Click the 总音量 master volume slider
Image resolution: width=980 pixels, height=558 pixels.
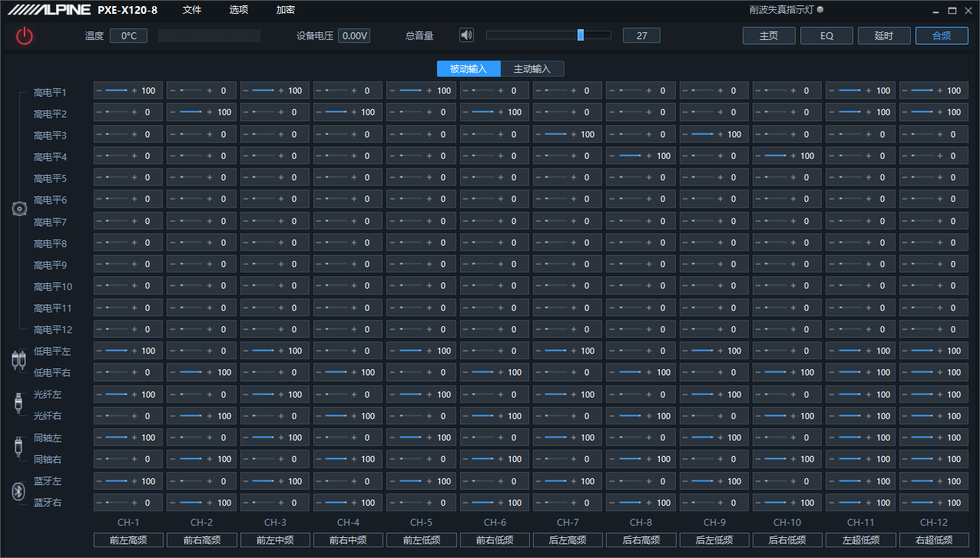548,35
